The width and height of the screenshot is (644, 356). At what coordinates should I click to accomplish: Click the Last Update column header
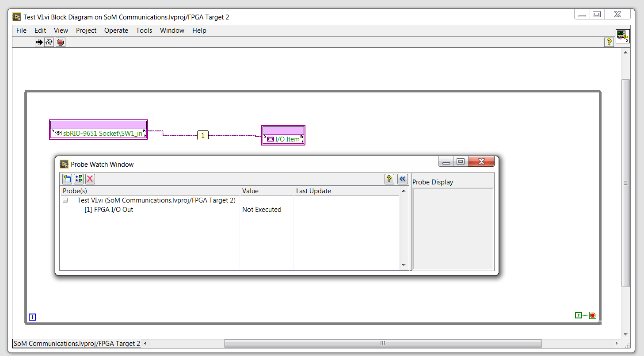347,191
